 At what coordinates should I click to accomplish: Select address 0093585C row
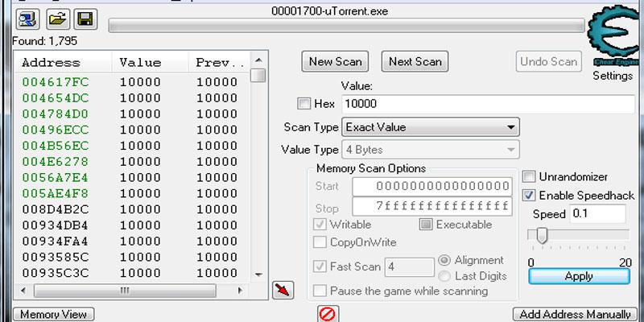[x=132, y=257]
